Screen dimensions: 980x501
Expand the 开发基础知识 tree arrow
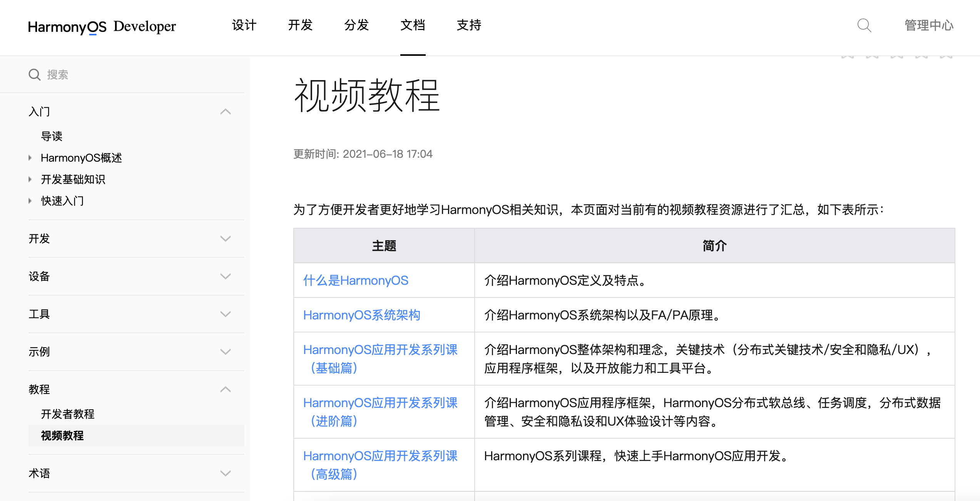pyautogui.click(x=30, y=179)
